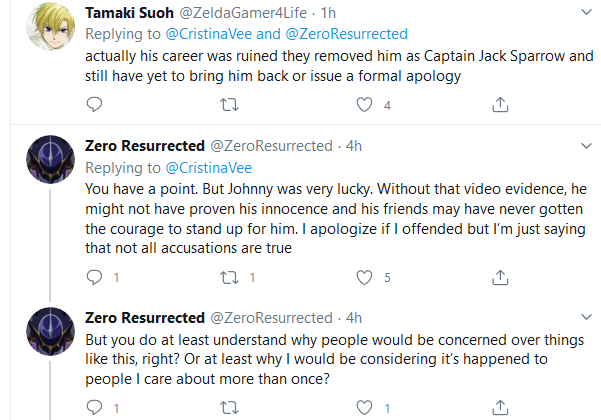601x420 pixels.
Task: Share the 'not all accusations are true' tweet
Action: pos(500,277)
